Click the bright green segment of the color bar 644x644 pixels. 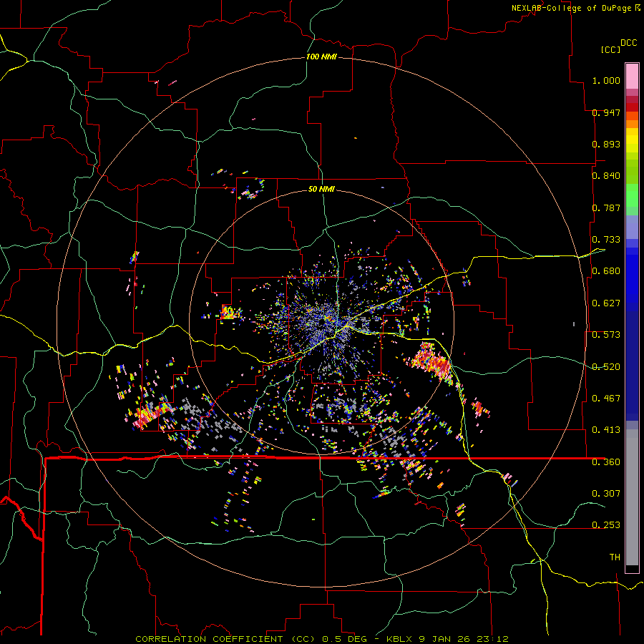632,195
